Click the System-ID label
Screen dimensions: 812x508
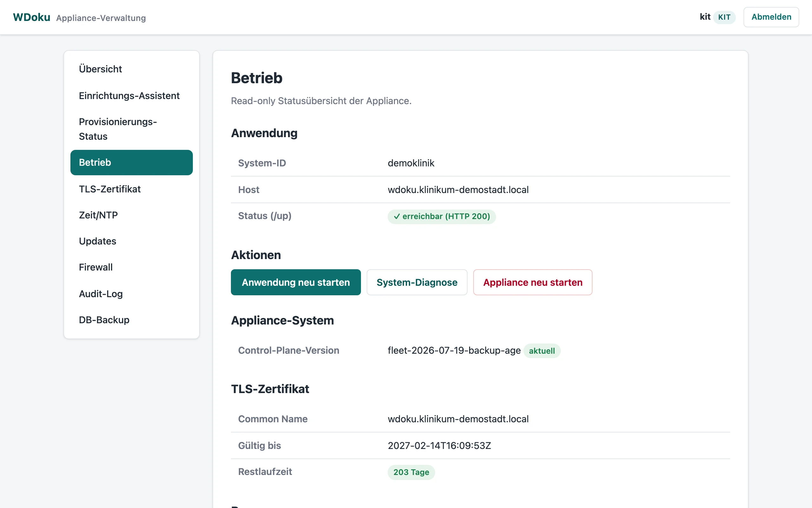click(x=262, y=163)
